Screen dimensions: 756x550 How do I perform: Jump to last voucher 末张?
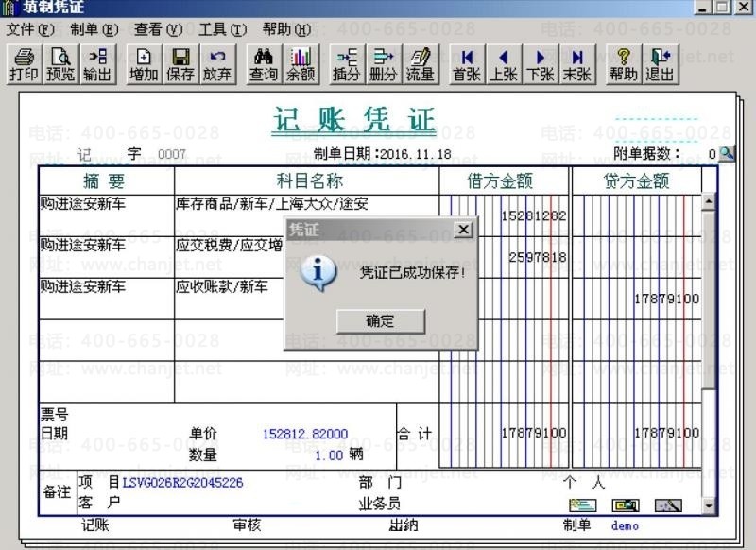577,64
